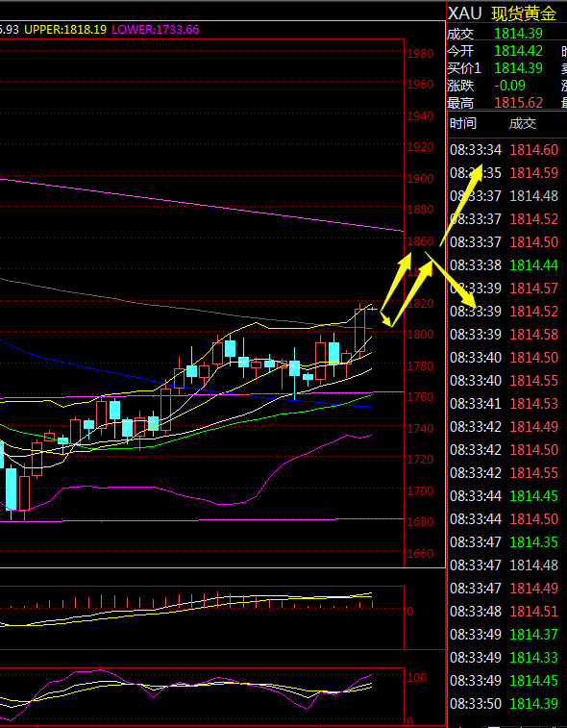
Task: Click the tall red candlestick reaching 1820
Action: coord(360,330)
